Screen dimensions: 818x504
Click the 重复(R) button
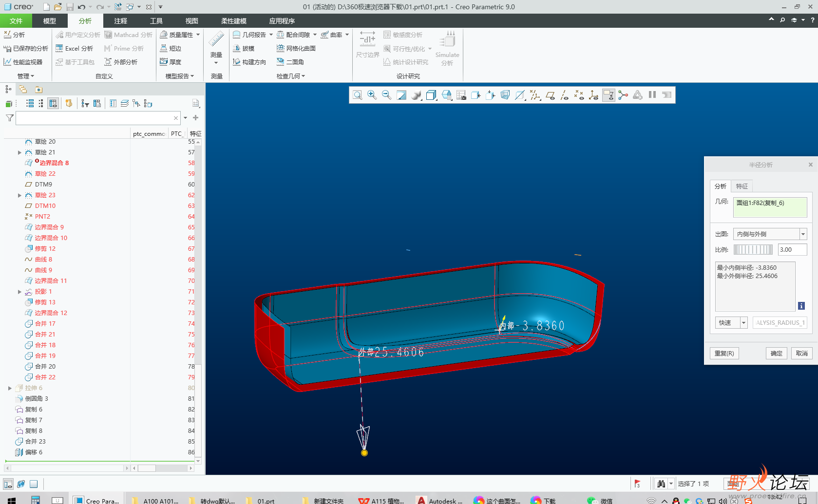[x=724, y=353]
